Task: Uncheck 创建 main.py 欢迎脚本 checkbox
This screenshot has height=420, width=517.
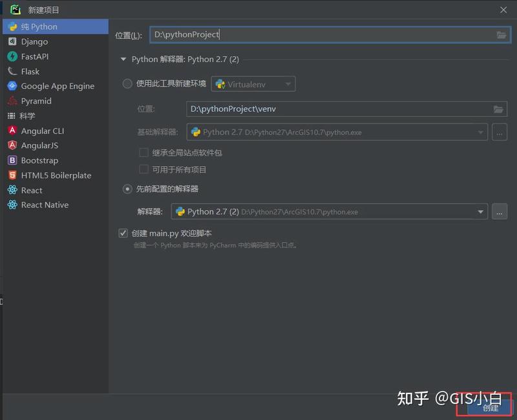Action: (123, 233)
